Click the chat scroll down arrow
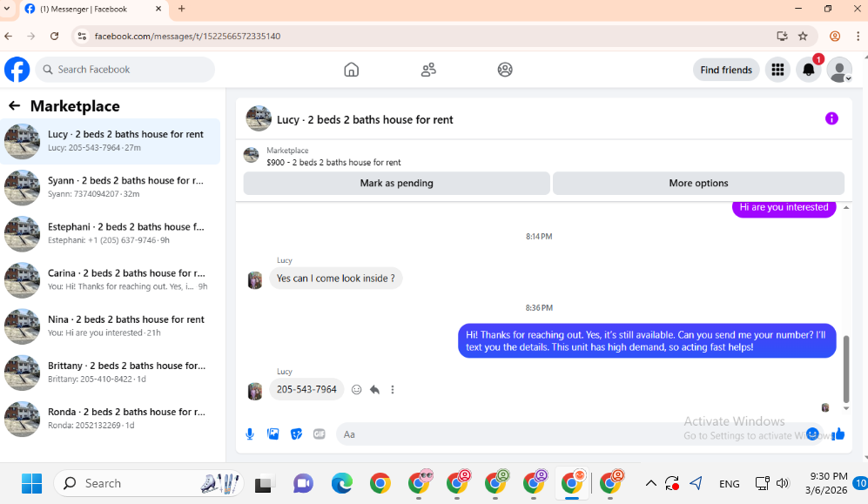Screen dimensions: 868x504 pos(846,408)
